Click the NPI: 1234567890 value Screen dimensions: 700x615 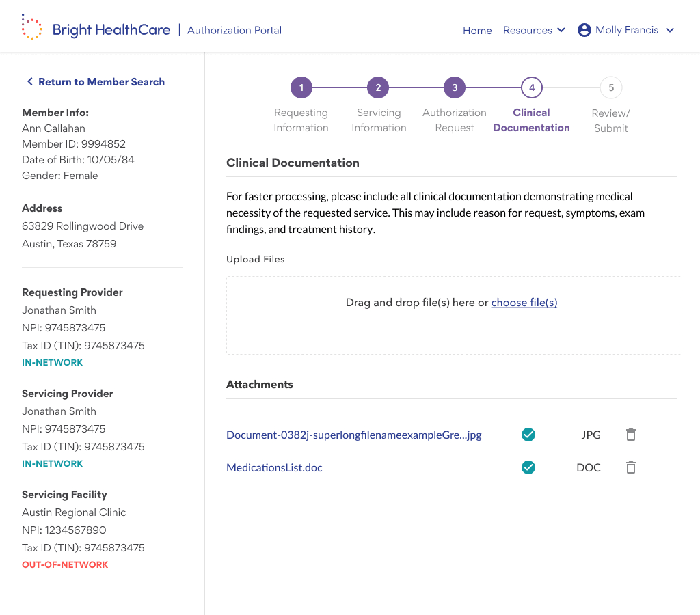coord(64,530)
